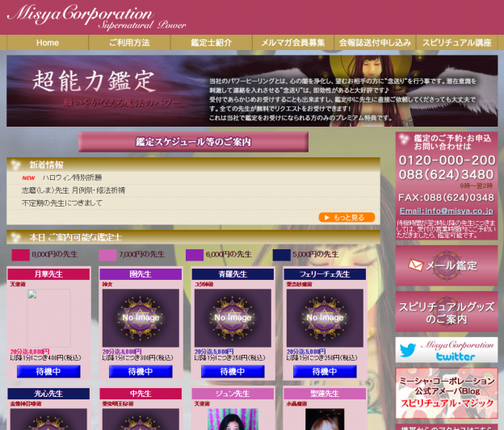Open 園先生 card header
The height and width of the screenshot is (430, 504).
141,274
